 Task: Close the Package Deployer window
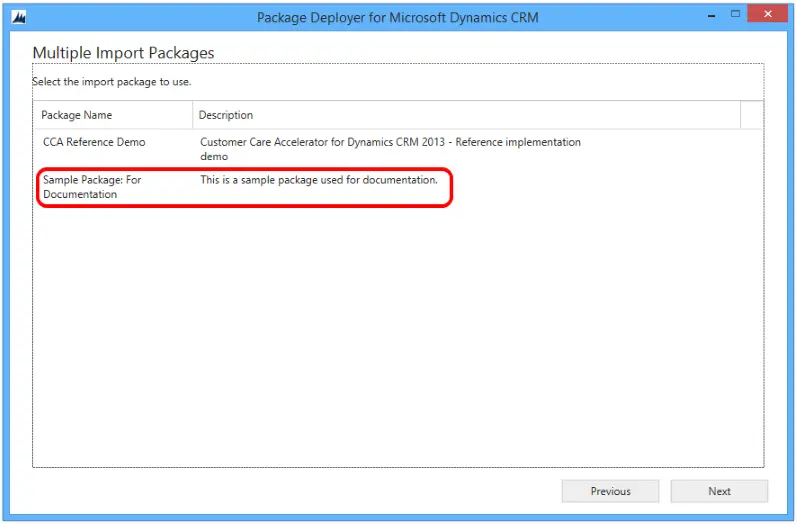(x=768, y=14)
